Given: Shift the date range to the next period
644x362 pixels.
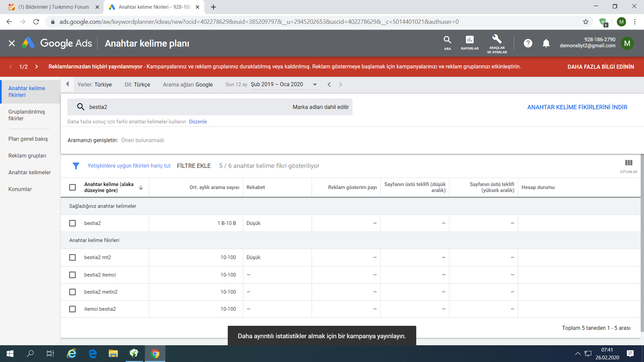Looking at the screenshot, I should click(340, 84).
